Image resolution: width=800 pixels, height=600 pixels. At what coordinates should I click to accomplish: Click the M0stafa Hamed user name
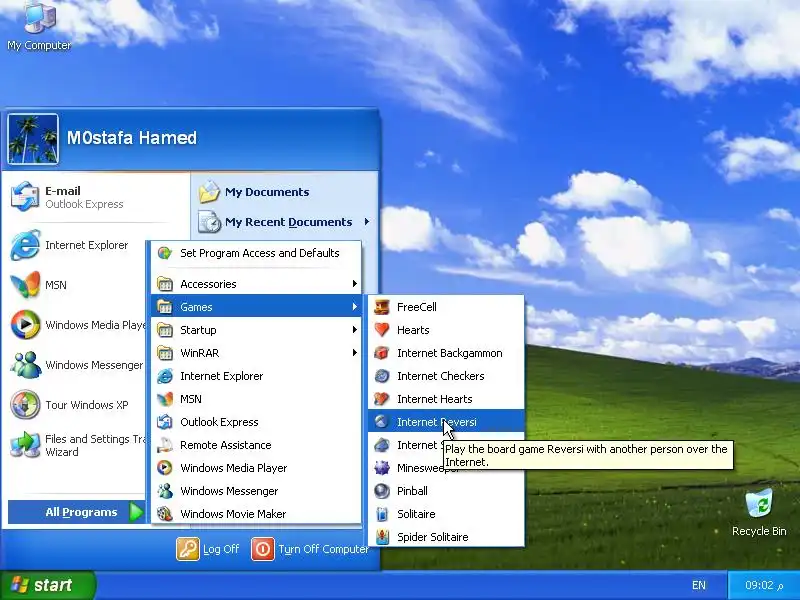132,138
